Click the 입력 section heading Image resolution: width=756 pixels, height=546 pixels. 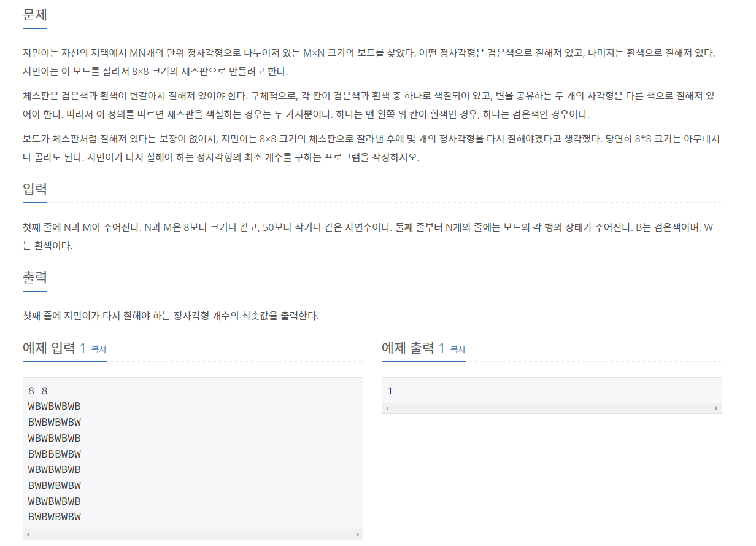pyautogui.click(x=35, y=189)
